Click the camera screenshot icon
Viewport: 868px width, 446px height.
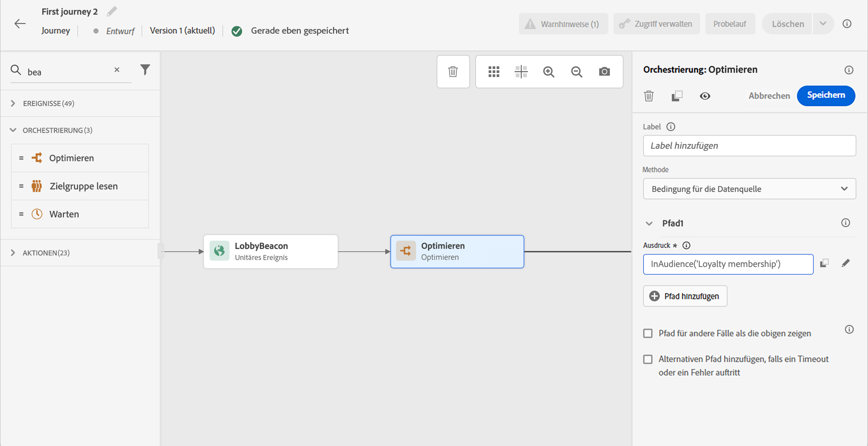click(x=604, y=71)
